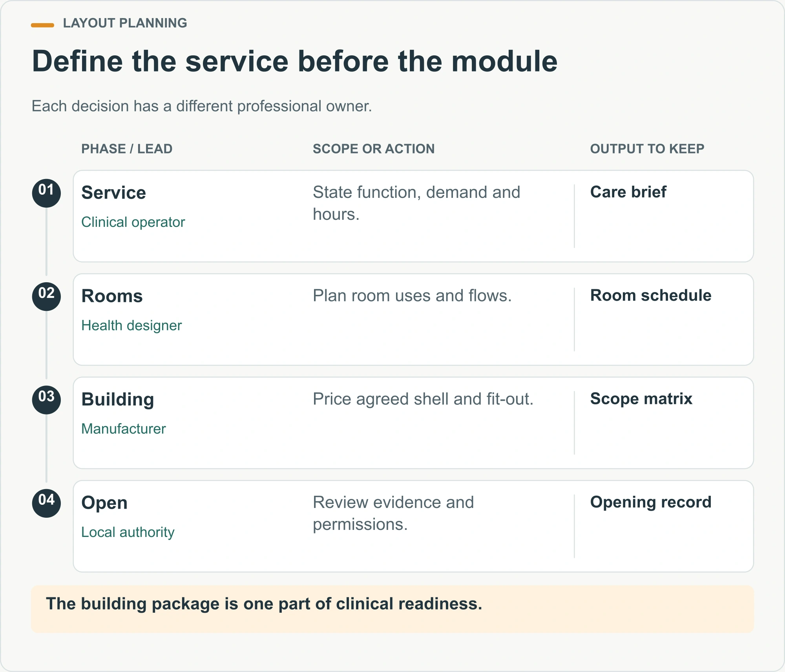Select the 'Open' phase title
This screenshot has width=785, height=672.
[104, 503]
